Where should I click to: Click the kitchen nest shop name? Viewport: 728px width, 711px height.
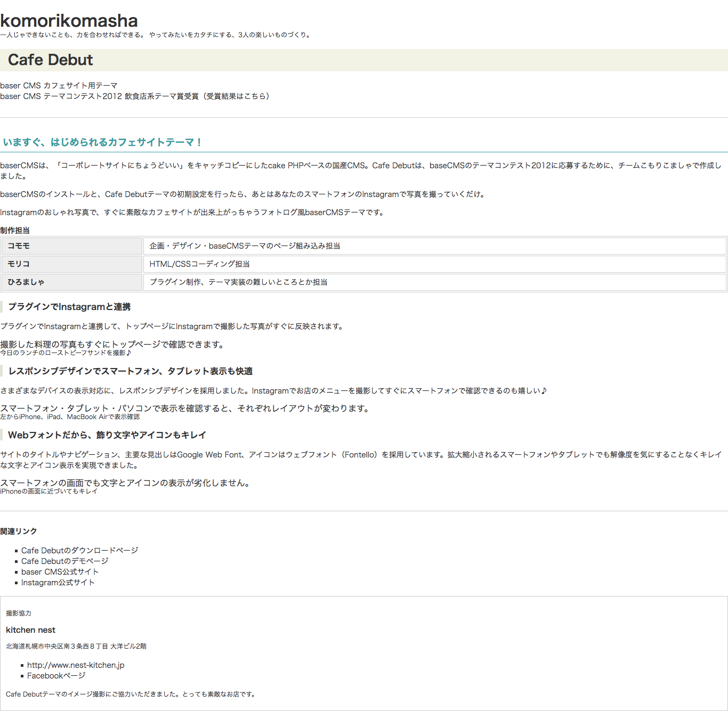30,630
